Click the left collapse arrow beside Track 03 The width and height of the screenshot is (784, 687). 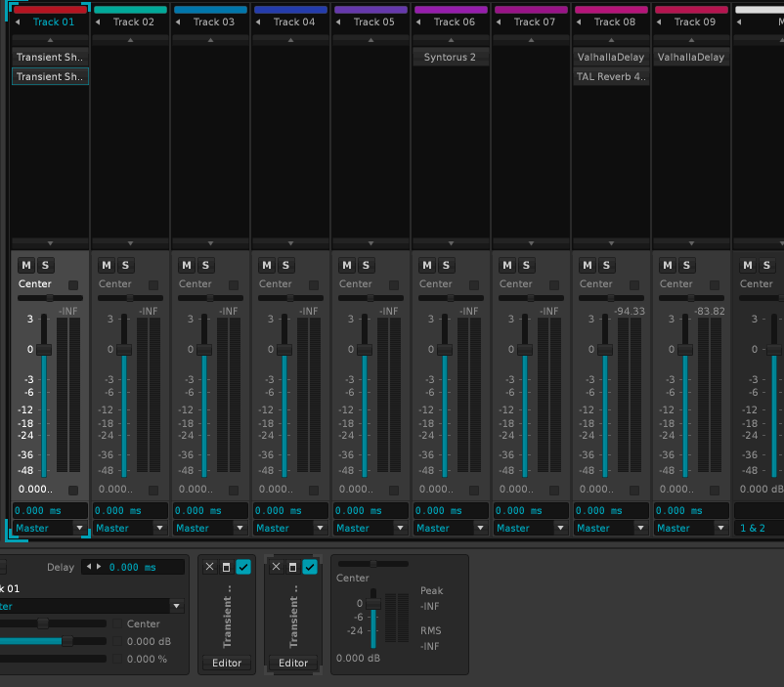178,21
